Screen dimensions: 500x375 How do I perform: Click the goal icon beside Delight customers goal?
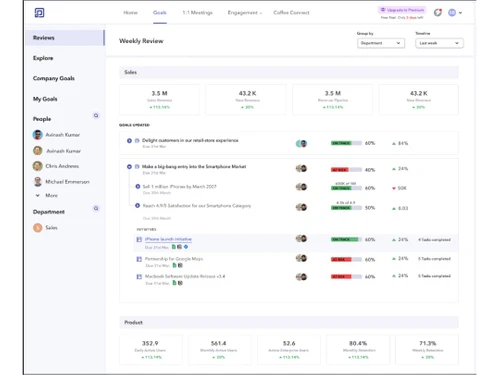pos(137,141)
